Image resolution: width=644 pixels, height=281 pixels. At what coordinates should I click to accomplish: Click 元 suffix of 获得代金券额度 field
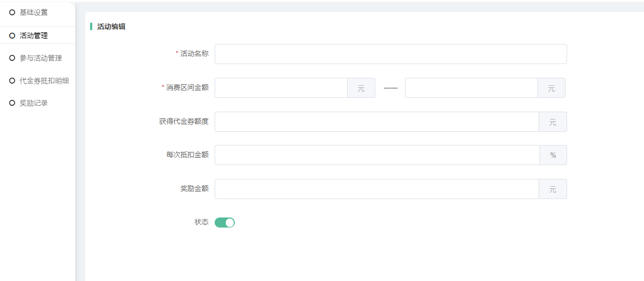point(552,122)
